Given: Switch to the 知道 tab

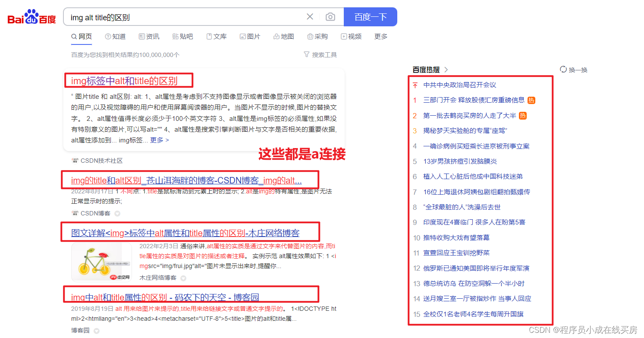Looking at the screenshot, I should coord(116,37).
